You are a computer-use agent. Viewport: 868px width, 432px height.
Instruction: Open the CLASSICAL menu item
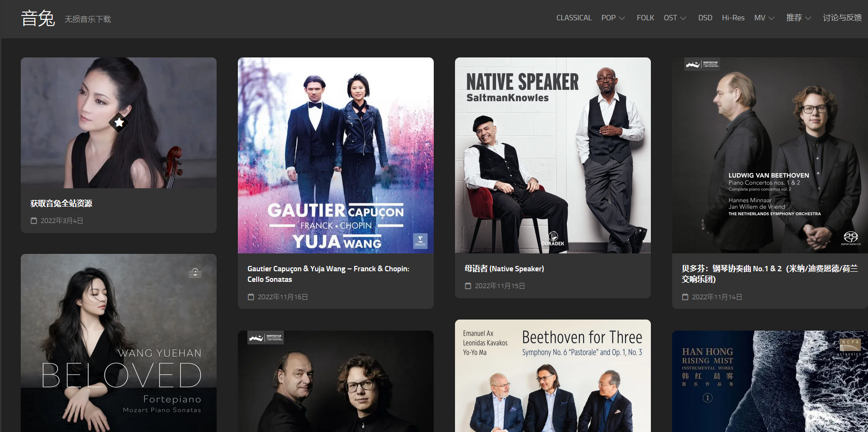[x=574, y=18]
